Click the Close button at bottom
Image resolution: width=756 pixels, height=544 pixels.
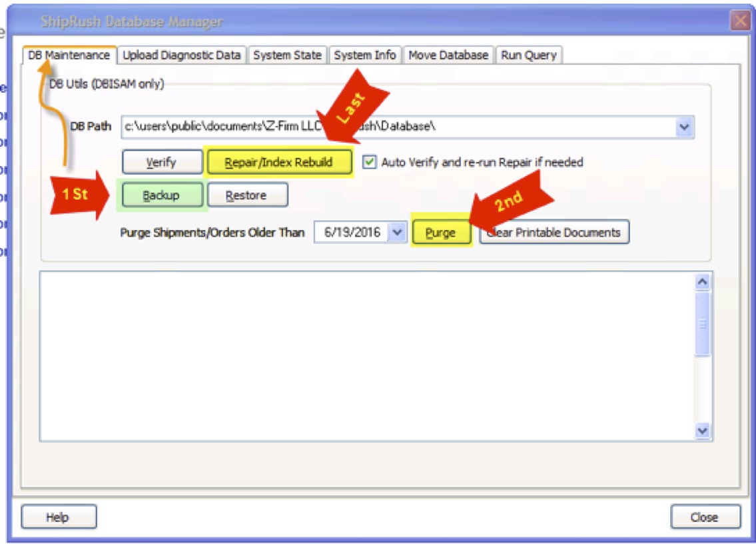(x=705, y=517)
